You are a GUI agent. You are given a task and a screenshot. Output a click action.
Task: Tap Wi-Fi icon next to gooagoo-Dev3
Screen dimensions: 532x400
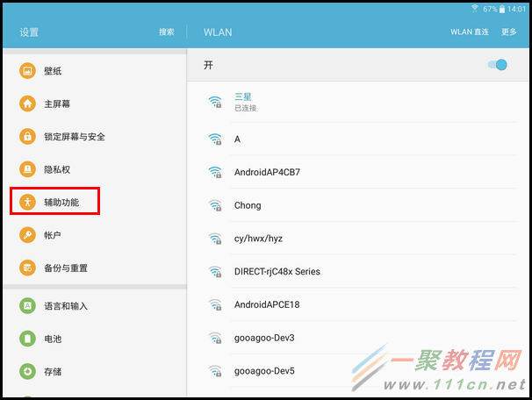[215, 338]
